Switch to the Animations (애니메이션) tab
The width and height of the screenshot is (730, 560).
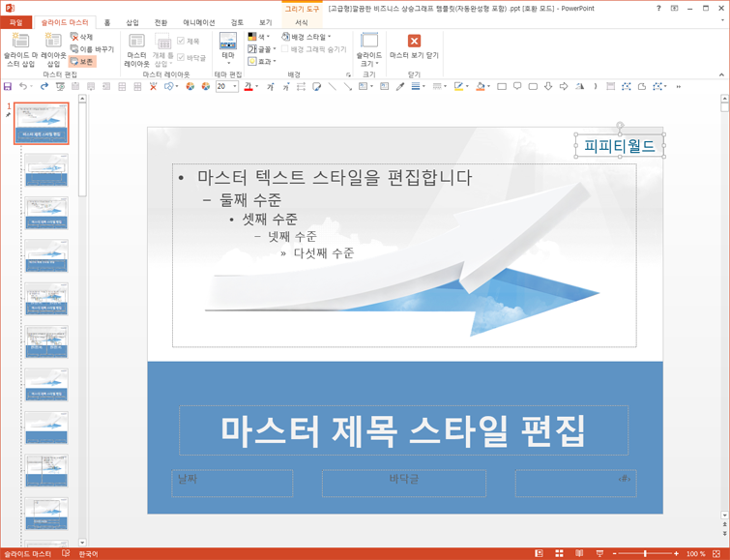pos(199,22)
